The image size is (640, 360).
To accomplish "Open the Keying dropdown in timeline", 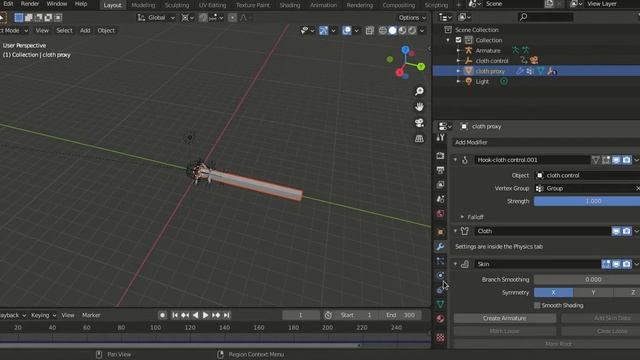I will click(43, 315).
